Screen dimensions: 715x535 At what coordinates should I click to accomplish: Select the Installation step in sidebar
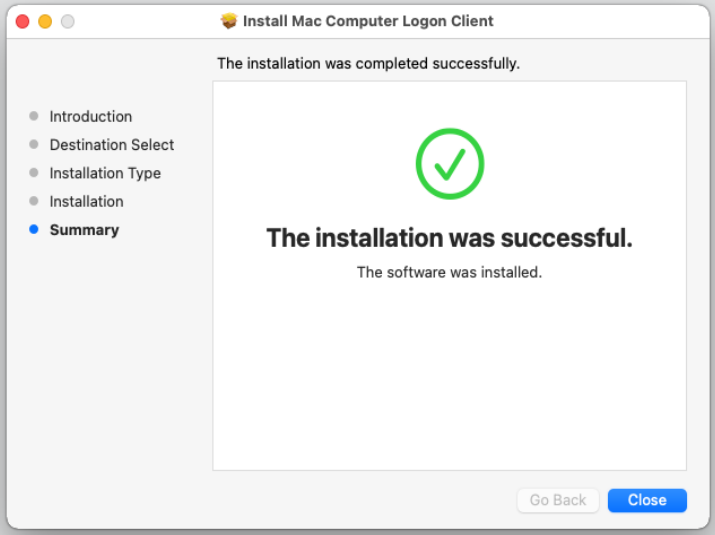click(x=87, y=201)
